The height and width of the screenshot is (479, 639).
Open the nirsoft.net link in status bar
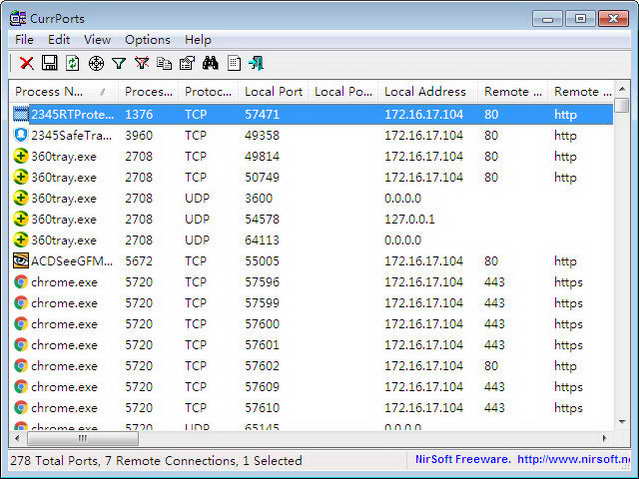click(x=574, y=459)
